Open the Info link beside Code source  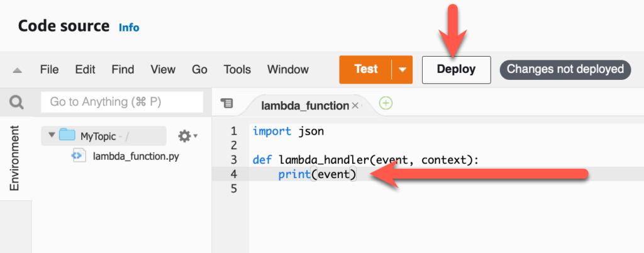click(x=129, y=28)
